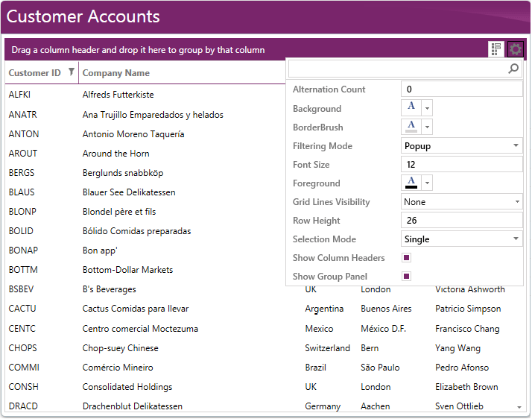Sort by the Company Name column header

(x=116, y=73)
